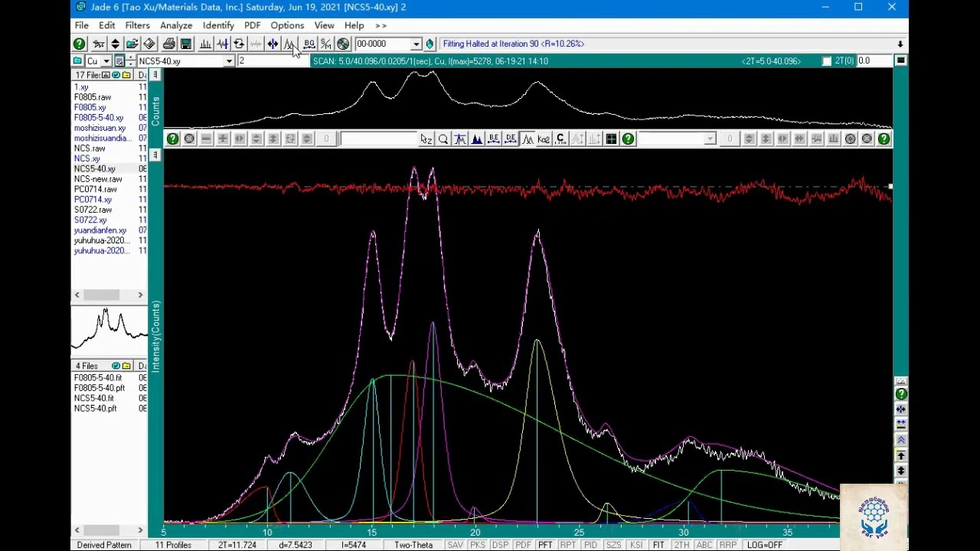Toggle the SAV status bar indicator

(455, 545)
